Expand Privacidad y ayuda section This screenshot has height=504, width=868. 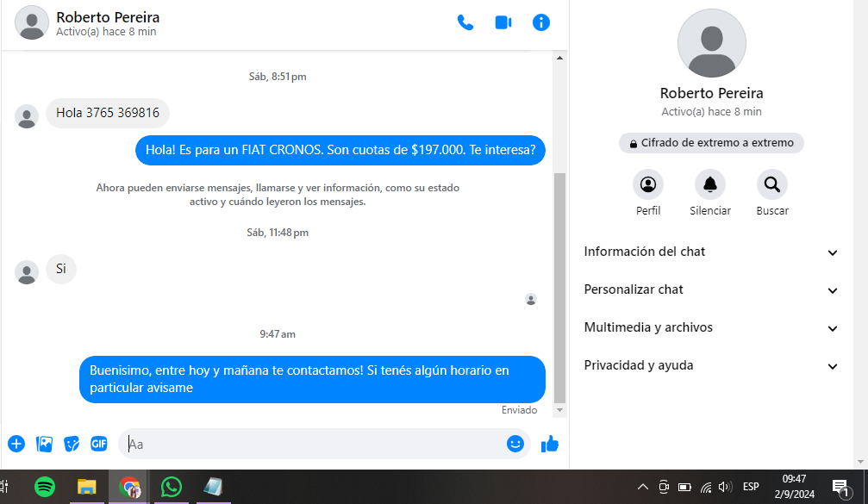click(711, 365)
